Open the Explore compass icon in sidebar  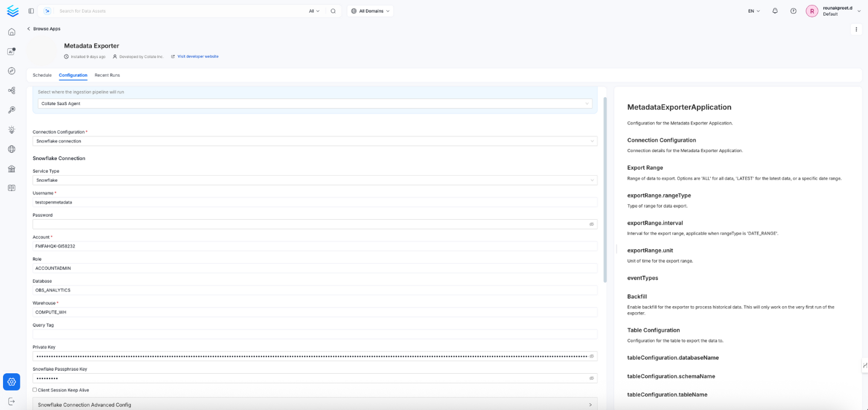coord(11,71)
